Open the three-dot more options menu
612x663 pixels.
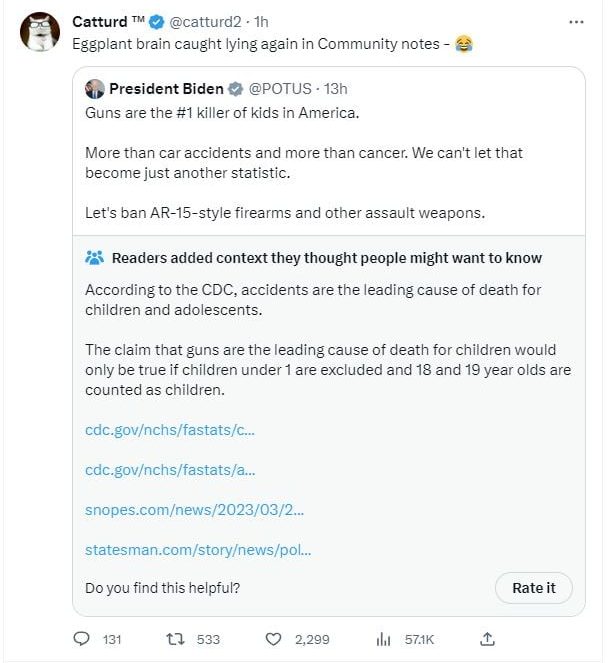(576, 21)
